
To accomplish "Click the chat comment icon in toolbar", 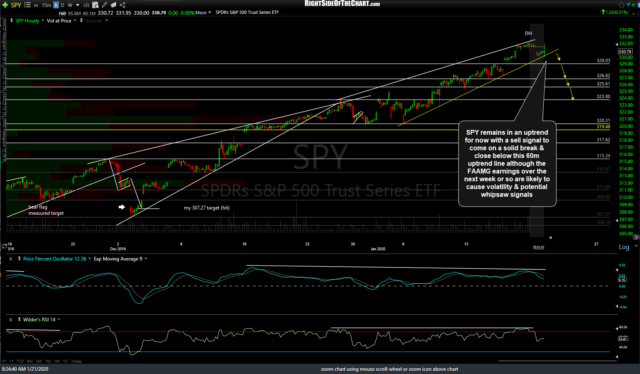I will click(113, 5).
